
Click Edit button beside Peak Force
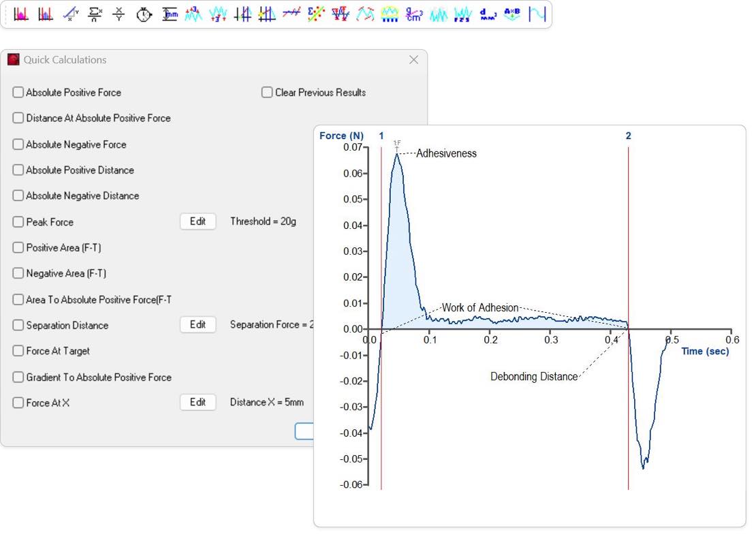point(198,221)
